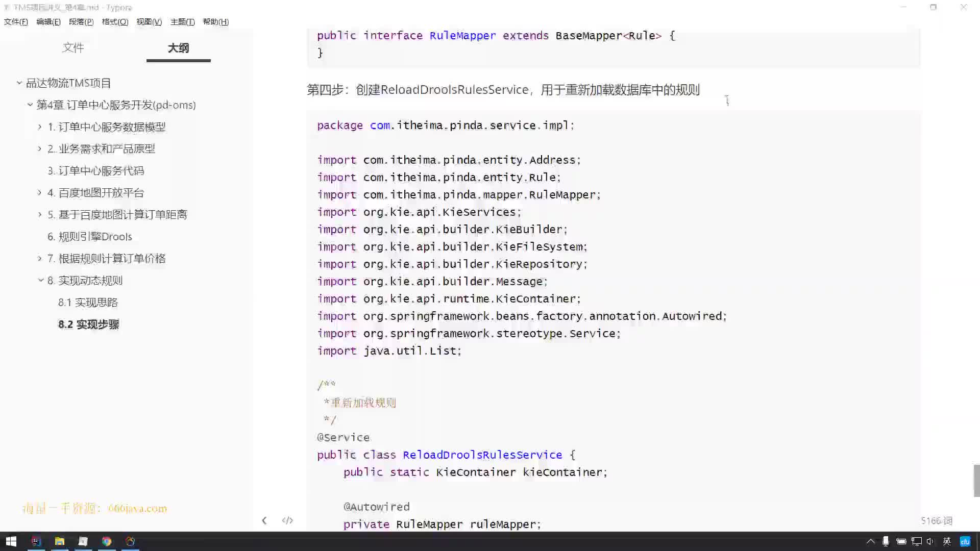
Task: Open the Windows Start menu
Action: pos(11,541)
